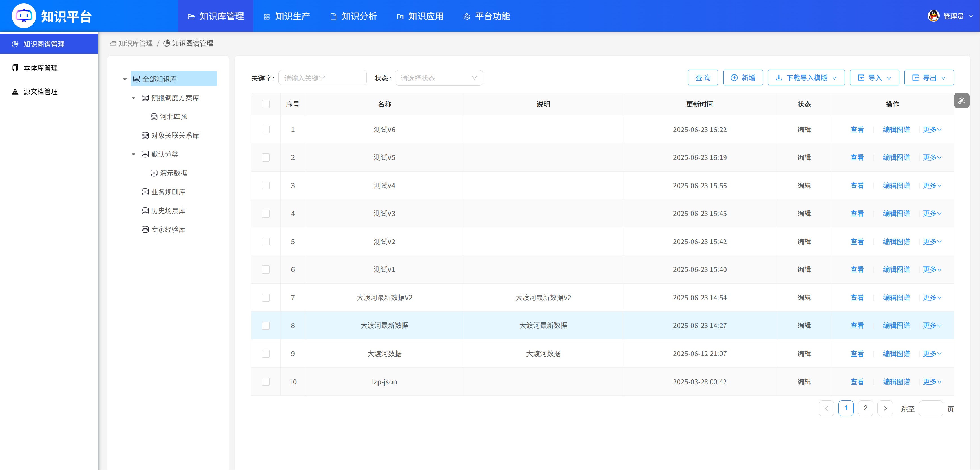Open 更多 menu for 大渡河最新数据 row

pyautogui.click(x=932, y=325)
